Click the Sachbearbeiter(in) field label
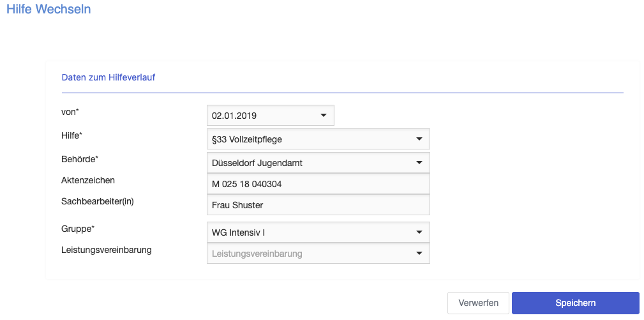This screenshot has width=644, height=320. click(98, 202)
